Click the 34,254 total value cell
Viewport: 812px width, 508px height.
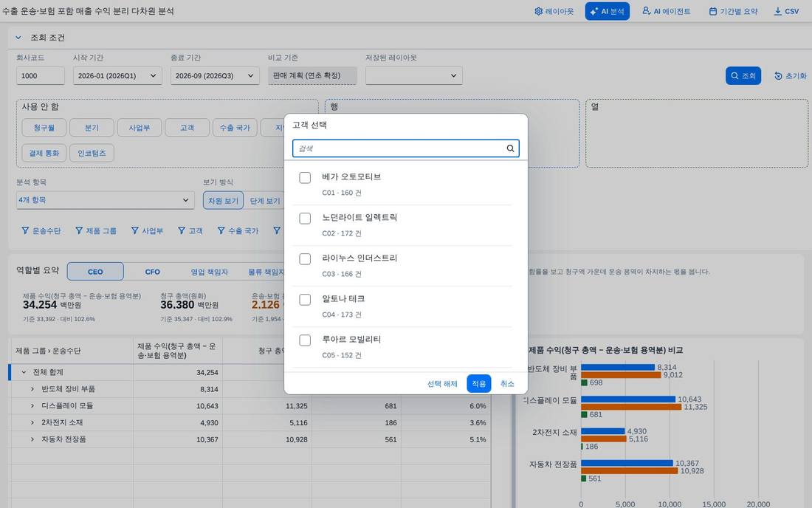tap(178, 372)
